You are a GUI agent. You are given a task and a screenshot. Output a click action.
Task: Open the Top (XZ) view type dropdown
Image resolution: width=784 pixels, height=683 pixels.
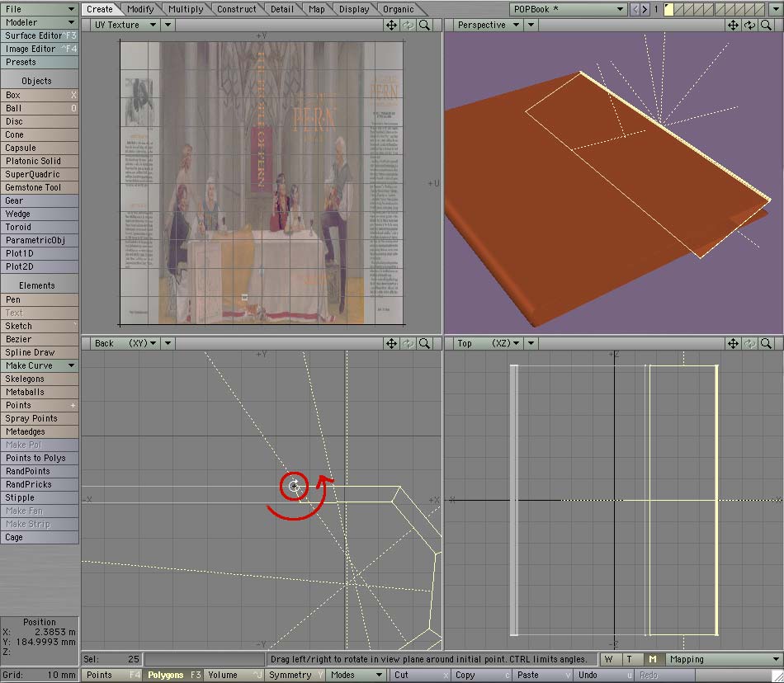pos(488,343)
